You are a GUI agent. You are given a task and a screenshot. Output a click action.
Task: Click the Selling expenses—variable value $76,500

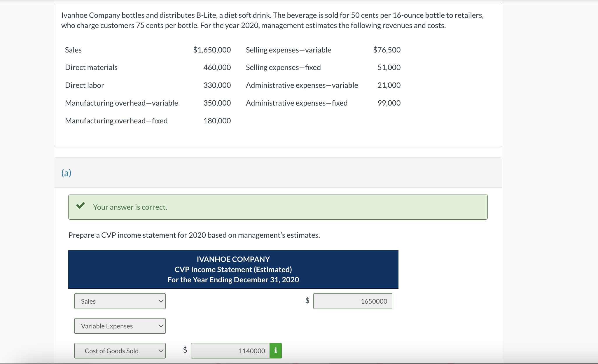(387, 50)
